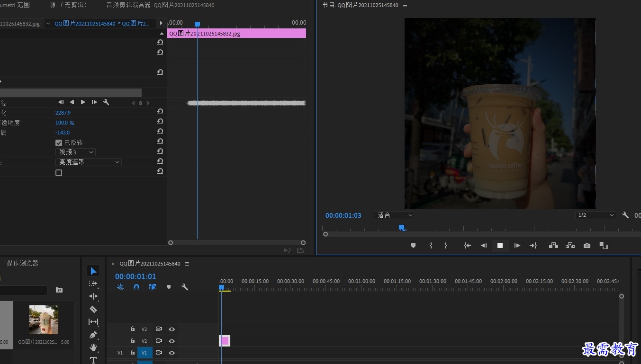Click the timeline timecode 00:00:01:01

135,276
